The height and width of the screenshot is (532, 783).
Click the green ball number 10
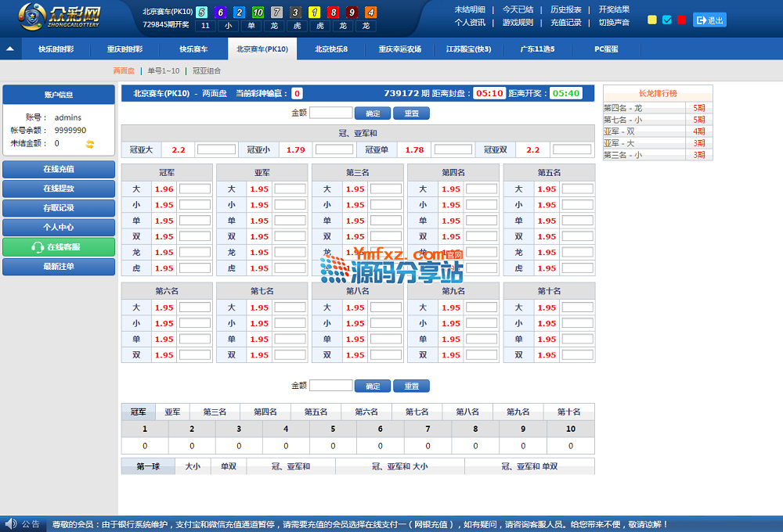click(x=258, y=13)
